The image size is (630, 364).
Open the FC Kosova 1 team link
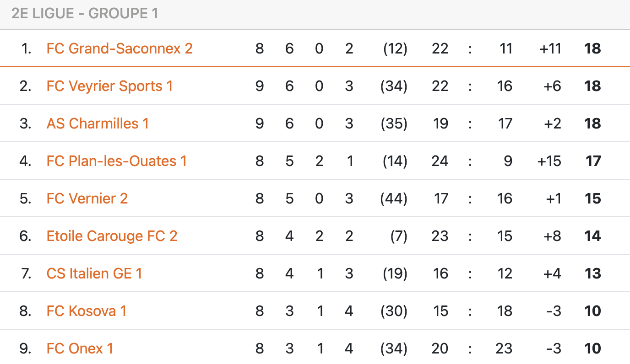[86, 311]
